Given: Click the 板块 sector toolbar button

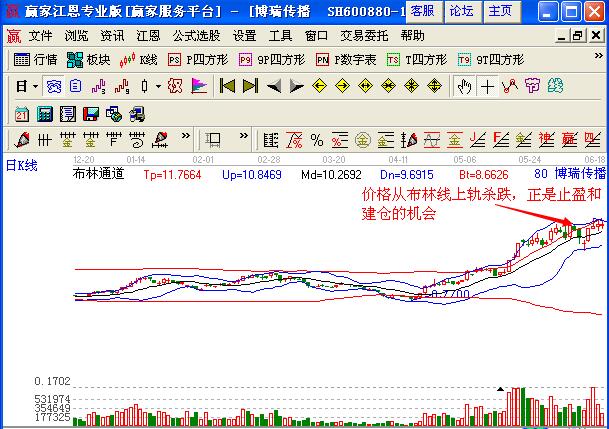Looking at the screenshot, I should click(88, 60).
